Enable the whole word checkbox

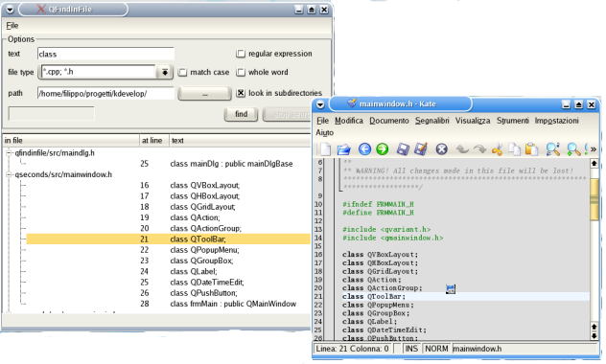pos(241,72)
